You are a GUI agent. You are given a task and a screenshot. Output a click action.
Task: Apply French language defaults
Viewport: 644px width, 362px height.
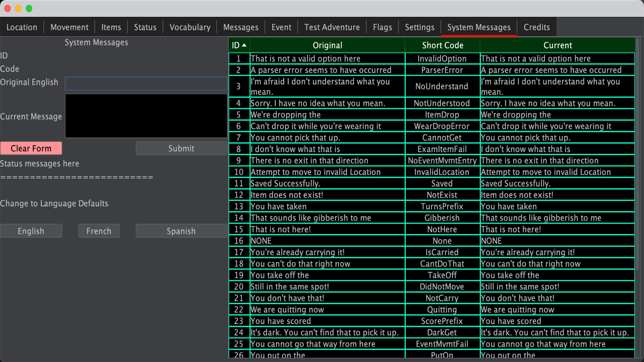tap(99, 231)
